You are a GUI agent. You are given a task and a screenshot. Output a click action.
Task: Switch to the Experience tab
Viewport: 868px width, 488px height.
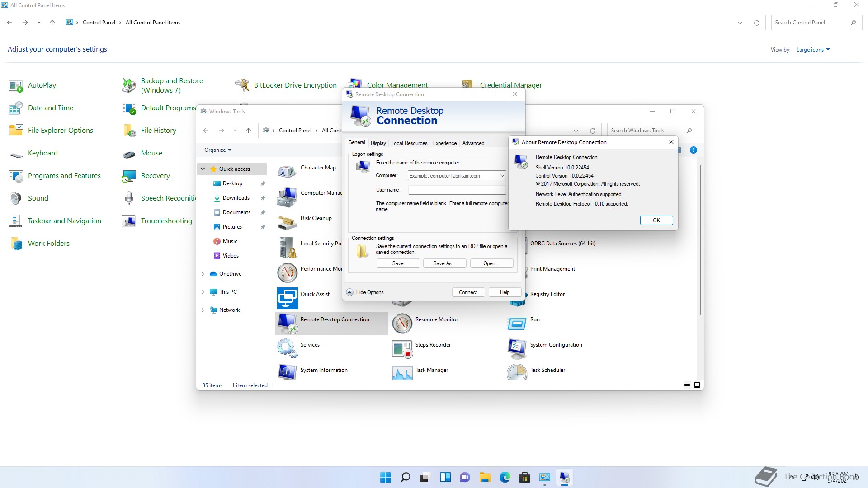pyautogui.click(x=445, y=143)
